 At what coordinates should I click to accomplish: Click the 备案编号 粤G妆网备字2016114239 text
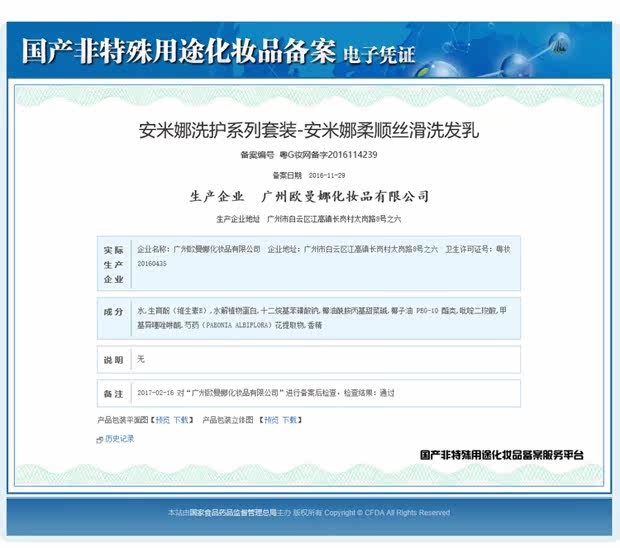pos(309,155)
